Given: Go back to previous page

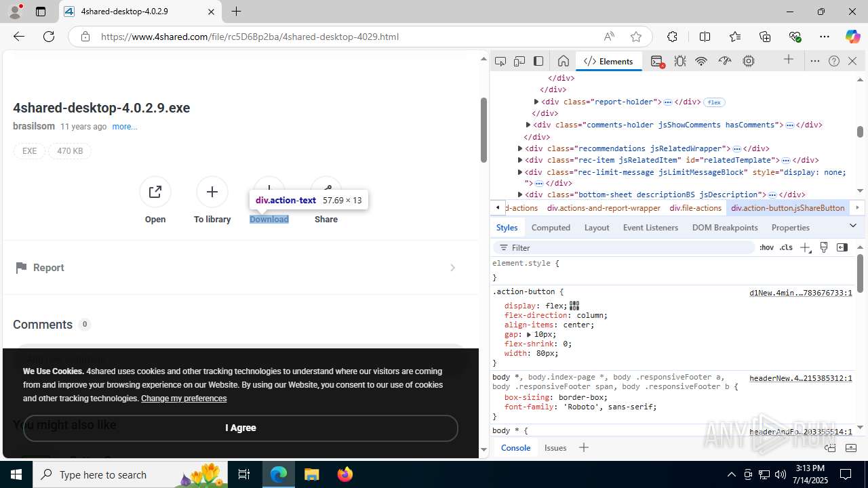Looking at the screenshot, I should pos(19,37).
